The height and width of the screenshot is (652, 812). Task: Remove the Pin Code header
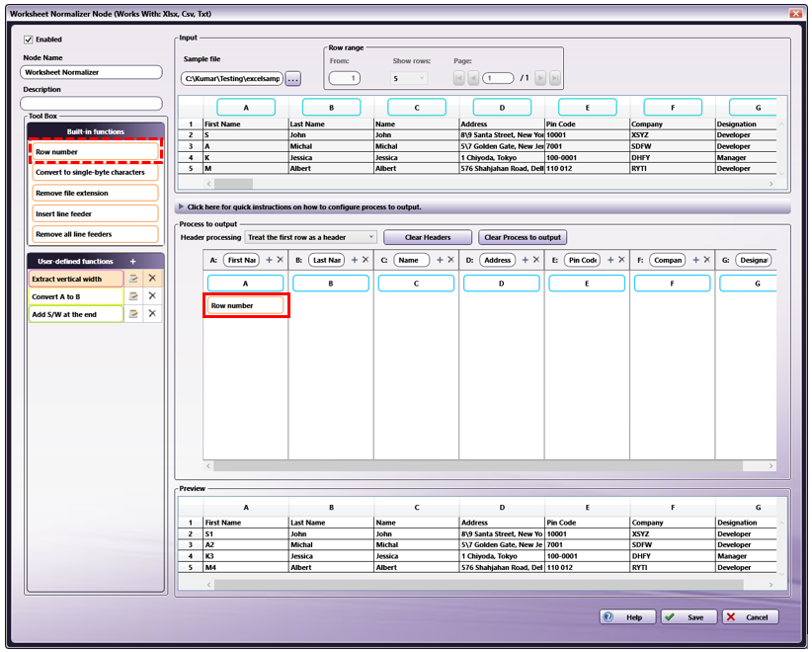pyautogui.click(x=622, y=260)
